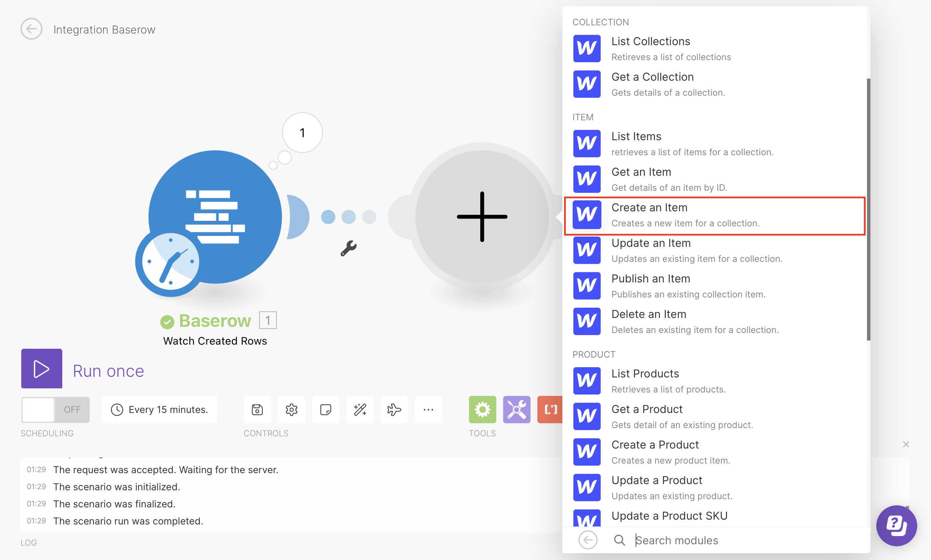Toggle scheduling from OFF to ON
The width and height of the screenshot is (931, 560).
54,410
